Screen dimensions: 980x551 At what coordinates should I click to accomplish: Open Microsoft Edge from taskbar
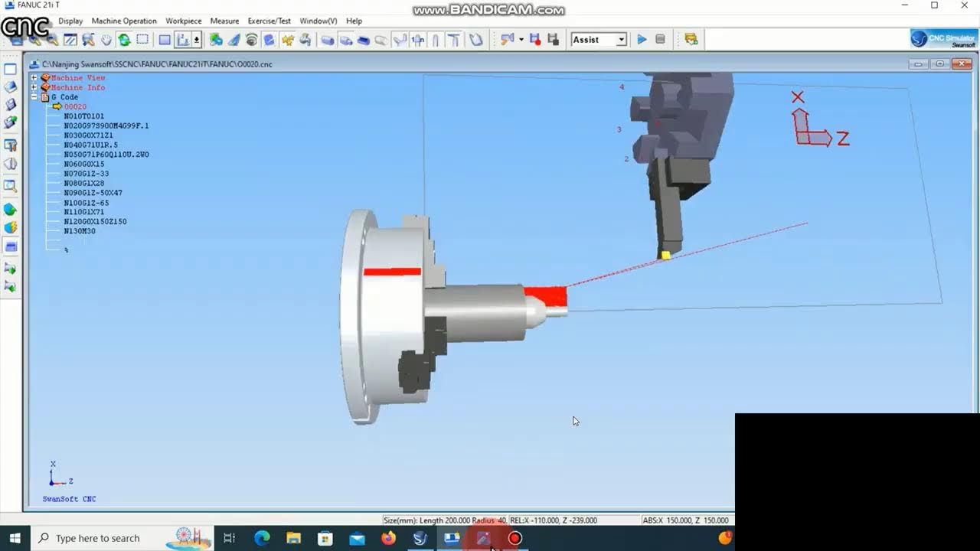point(262,538)
